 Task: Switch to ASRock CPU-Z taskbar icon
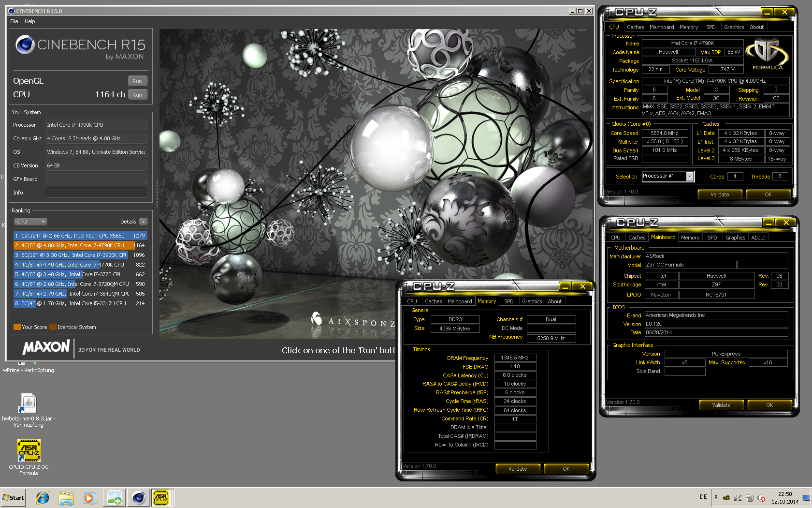pos(161,497)
